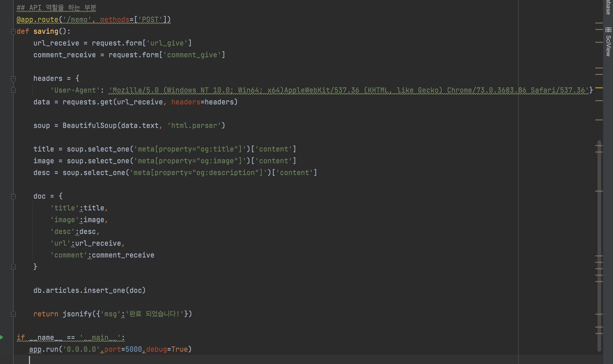Click the stripe mark at the BeautifulSoup line
The width and height of the screenshot is (613, 364).
pyautogui.click(x=599, y=120)
